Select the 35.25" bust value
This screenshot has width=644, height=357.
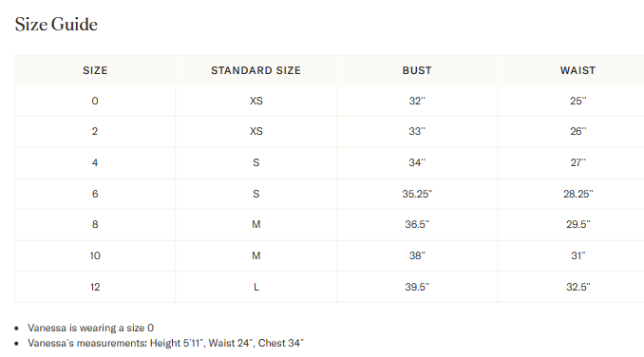click(417, 194)
